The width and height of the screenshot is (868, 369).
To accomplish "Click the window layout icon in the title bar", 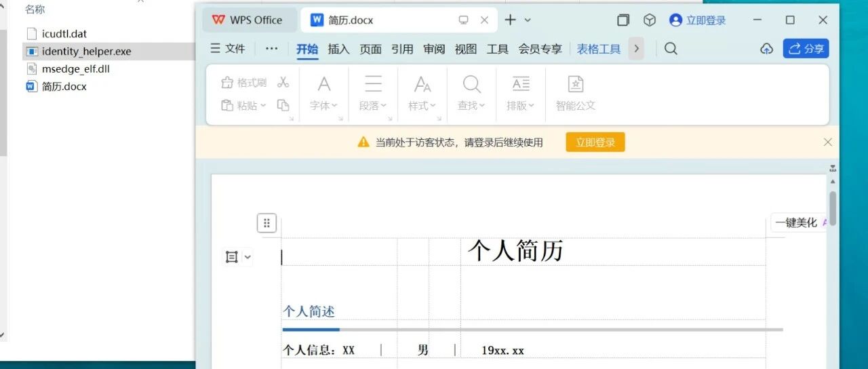I will (623, 20).
